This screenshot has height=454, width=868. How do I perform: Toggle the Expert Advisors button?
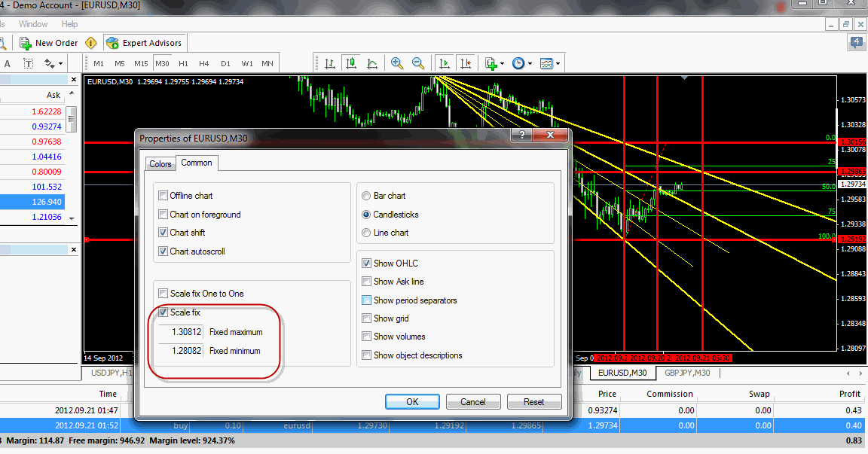click(x=145, y=43)
